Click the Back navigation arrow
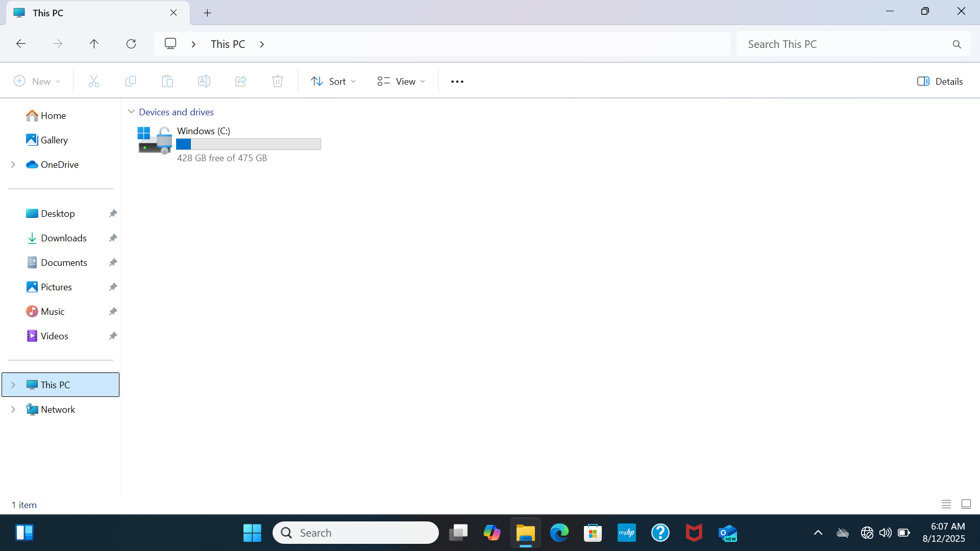The width and height of the screenshot is (980, 551). tap(21, 44)
